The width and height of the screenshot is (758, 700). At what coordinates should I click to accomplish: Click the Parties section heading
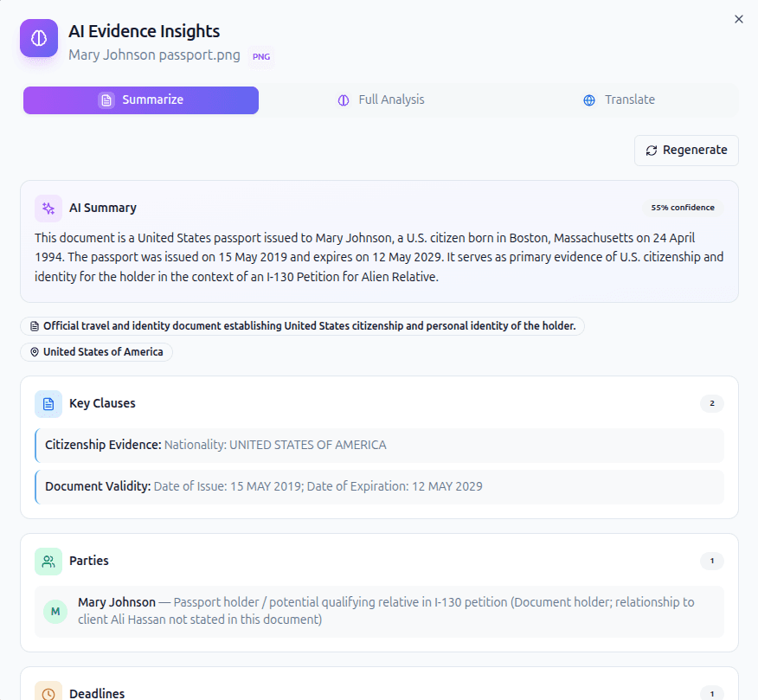(89, 561)
